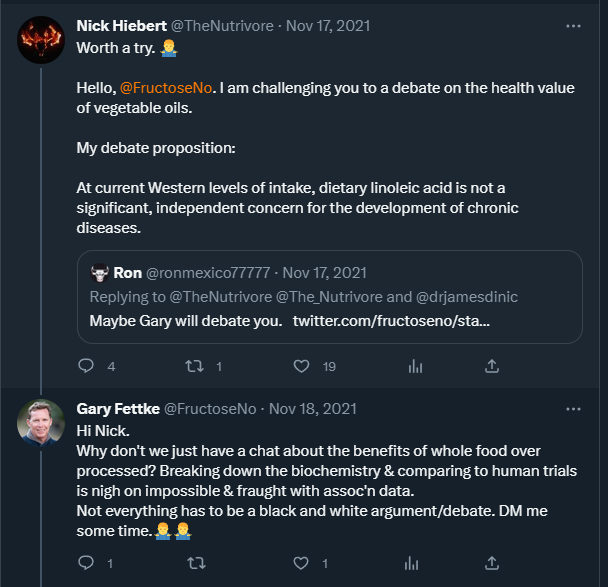Share Gary Fettke's reply tweet

[491, 564]
